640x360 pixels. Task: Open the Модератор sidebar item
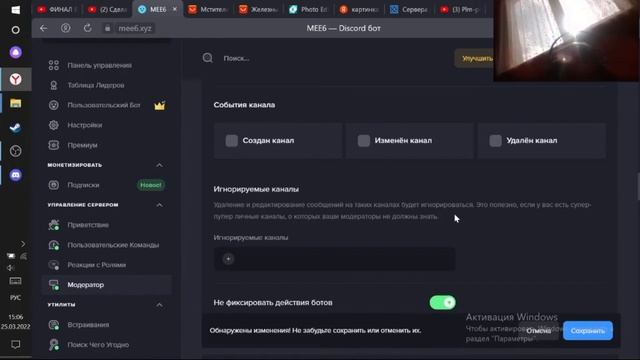[107, 285]
